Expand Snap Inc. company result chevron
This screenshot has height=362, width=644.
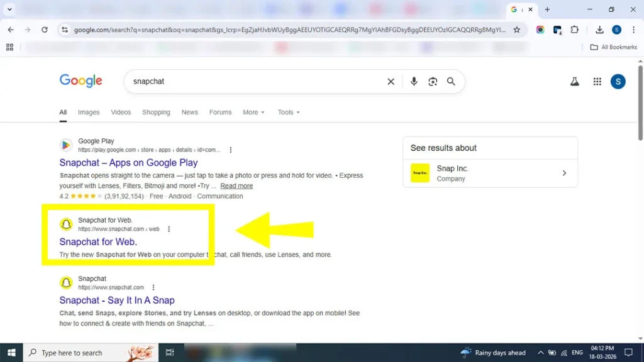pos(564,173)
